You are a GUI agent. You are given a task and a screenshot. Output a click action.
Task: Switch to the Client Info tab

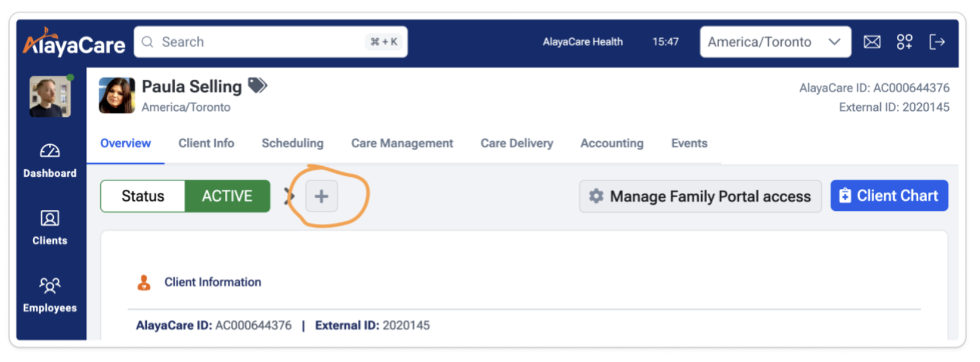click(x=206, y=143)
